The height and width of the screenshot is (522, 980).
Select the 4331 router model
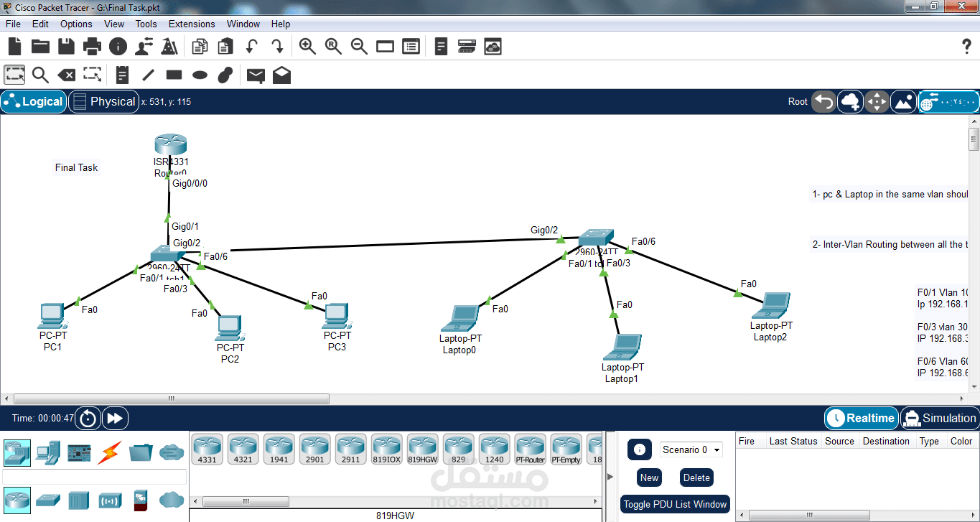click(x=207, y=450)
